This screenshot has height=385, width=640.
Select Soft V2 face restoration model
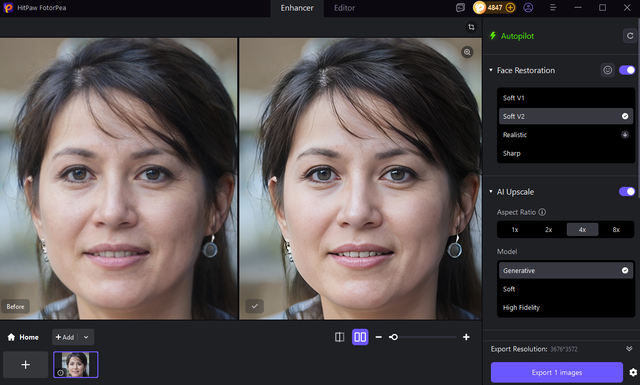tap(566, 116)
